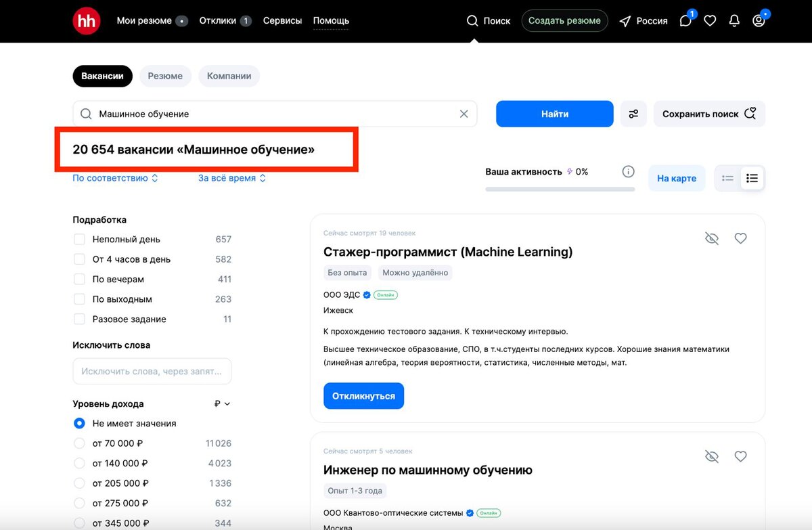This screenshot has height=530, width=812.
Task: Click the Опыт 1-3 года tag
Action: click(x=355, y=491)
